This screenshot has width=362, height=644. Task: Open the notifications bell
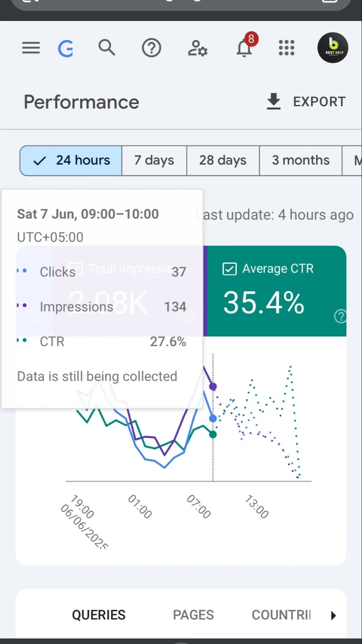point(244,47)
